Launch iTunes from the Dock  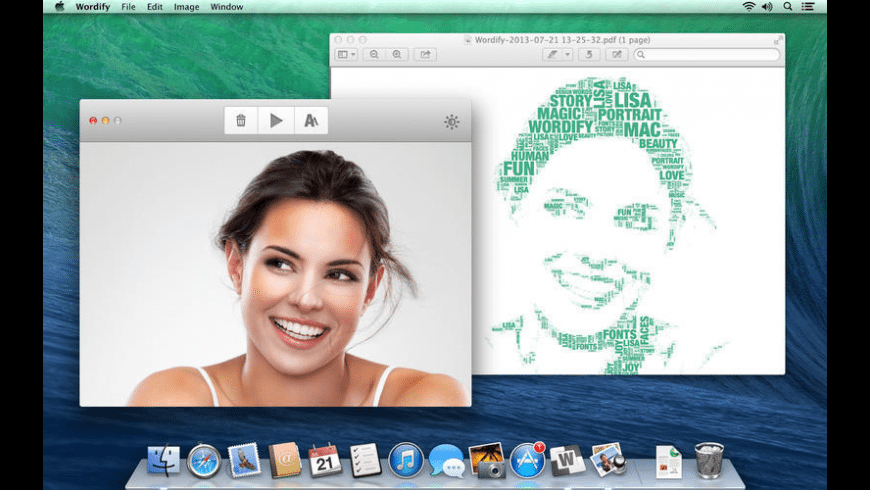click(406, 461)
